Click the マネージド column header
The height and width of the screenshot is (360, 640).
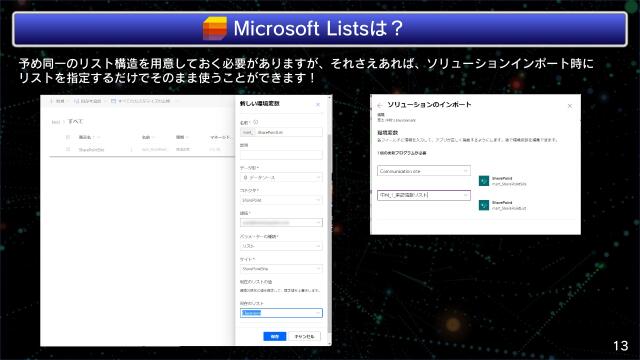(x=220, y=137)
